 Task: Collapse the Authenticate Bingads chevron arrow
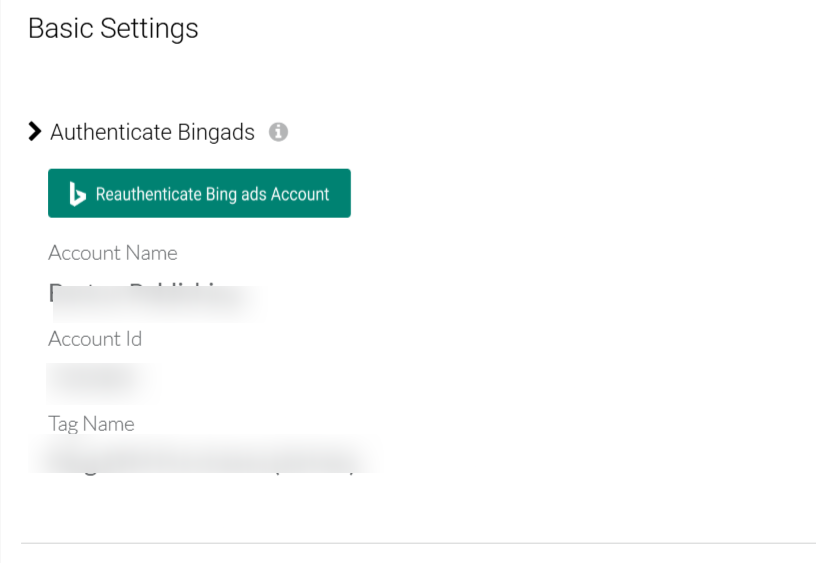[x=34, y=132]
